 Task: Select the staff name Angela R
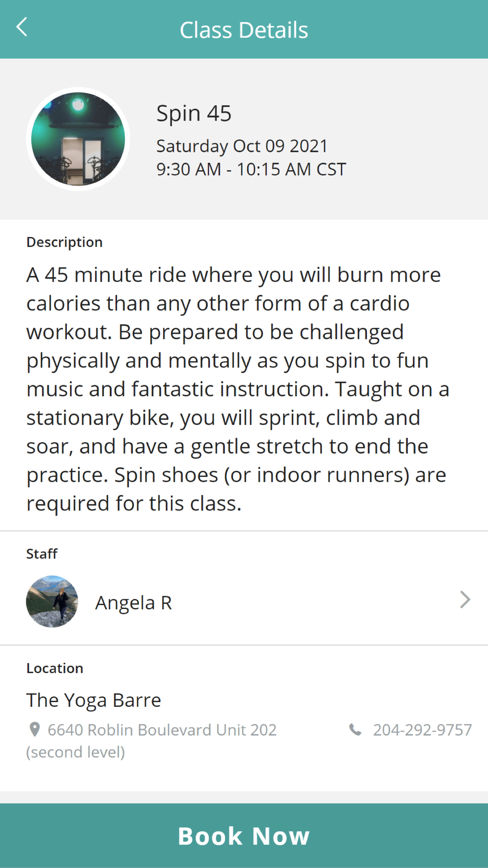133,602
